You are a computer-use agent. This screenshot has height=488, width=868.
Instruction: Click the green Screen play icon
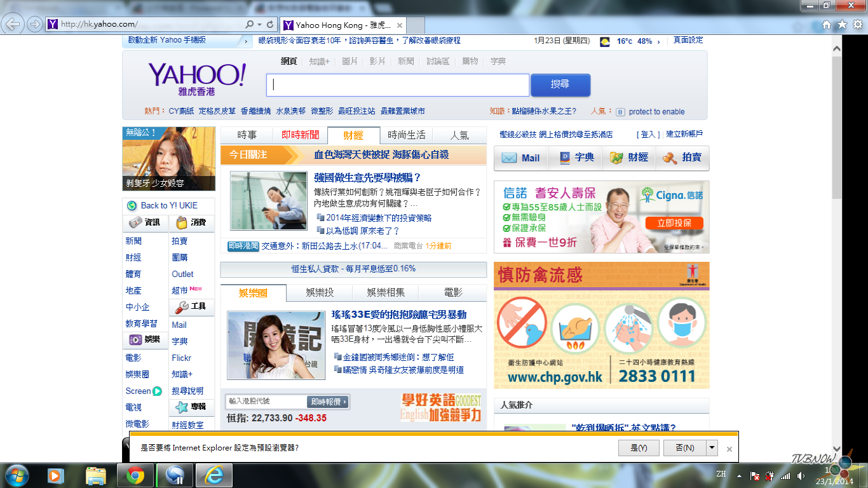(157, 391)
